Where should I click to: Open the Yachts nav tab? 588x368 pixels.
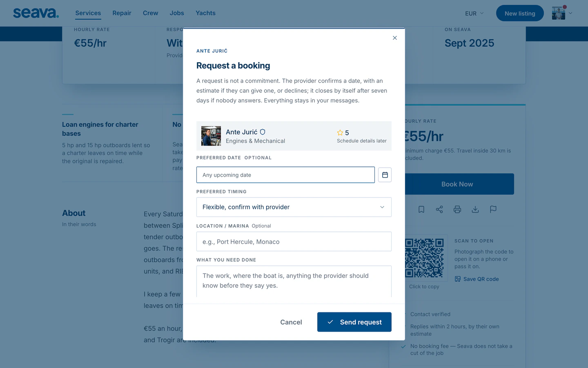coord(205,13)
